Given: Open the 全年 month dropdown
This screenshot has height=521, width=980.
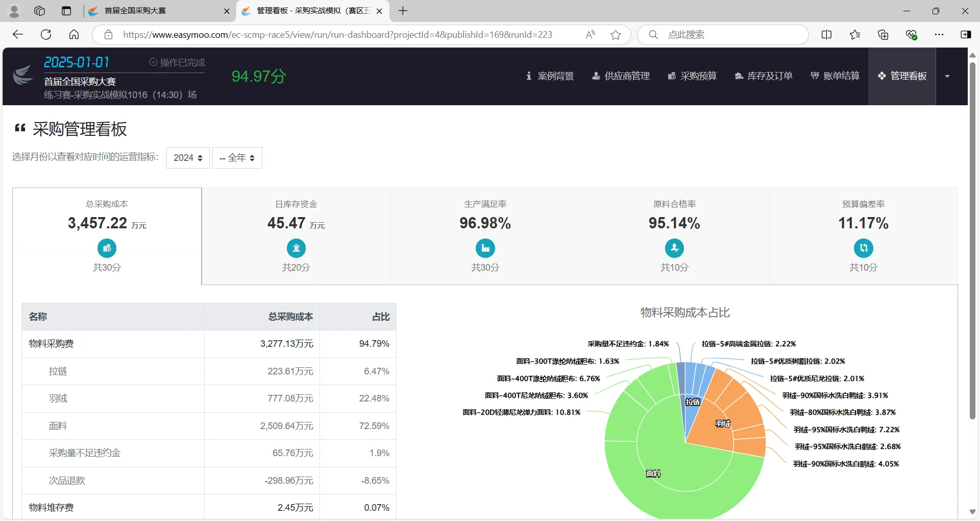Looking at the screenshot, I should coord(237,158).
